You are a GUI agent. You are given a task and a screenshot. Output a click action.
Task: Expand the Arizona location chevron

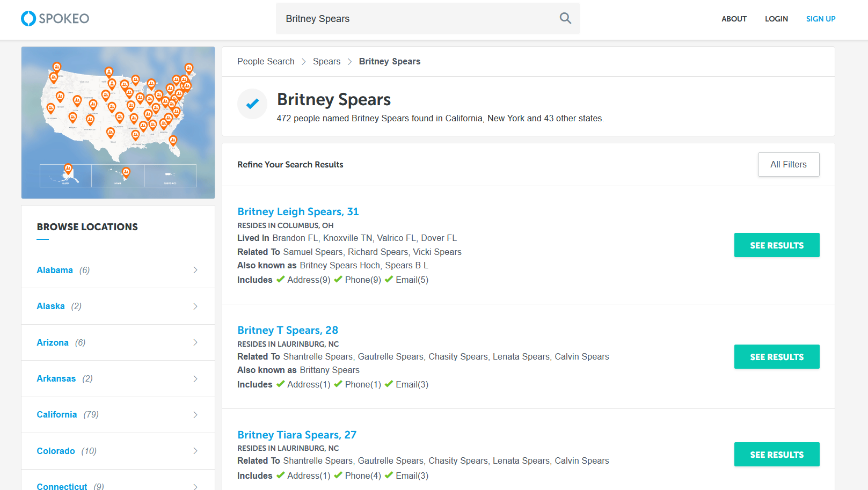195,342
